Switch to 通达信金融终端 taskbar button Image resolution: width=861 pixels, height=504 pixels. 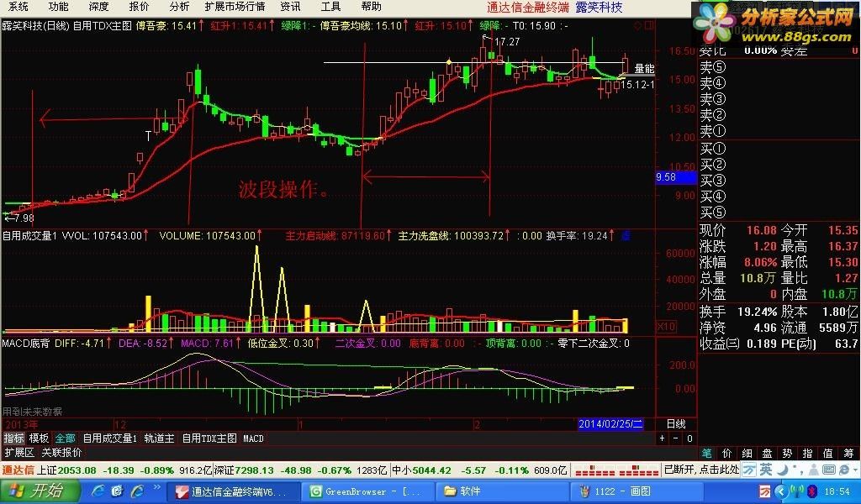pos(234,491)
